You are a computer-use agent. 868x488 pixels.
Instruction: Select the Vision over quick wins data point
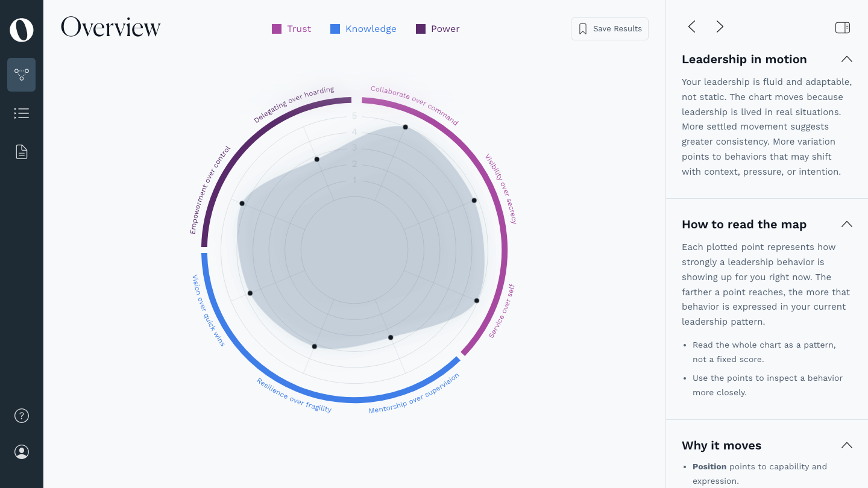pyautogui.click(x=250, y=293)
